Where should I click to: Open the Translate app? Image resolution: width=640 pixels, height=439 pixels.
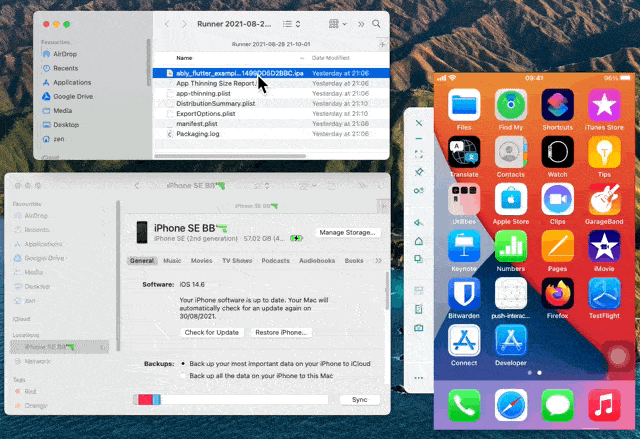pyautogui.click(x=464, y=152)
